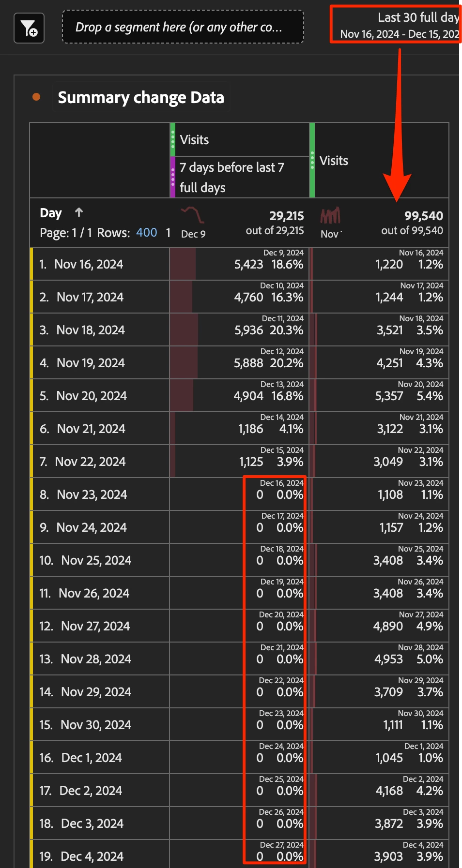462x868 pixels.
Task: Click the 4,251 visits cell for Nov 19
Action: pos(379,363)
